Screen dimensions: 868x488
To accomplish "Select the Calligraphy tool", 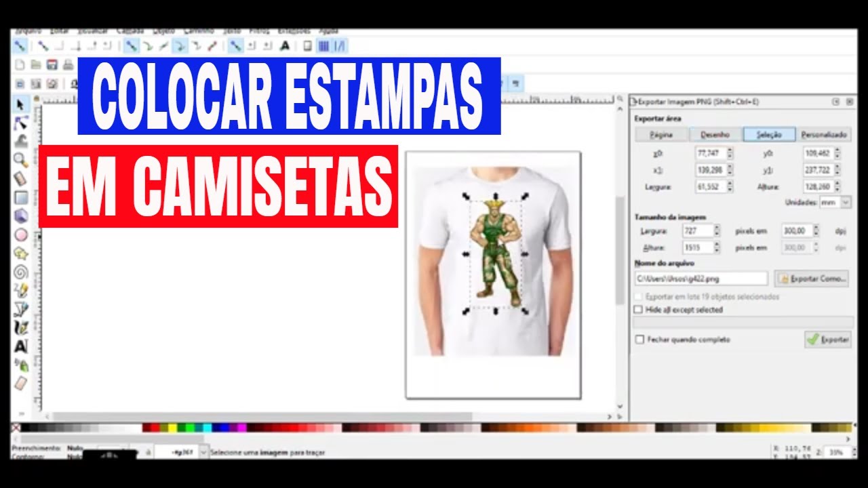I will pos(20,327).
